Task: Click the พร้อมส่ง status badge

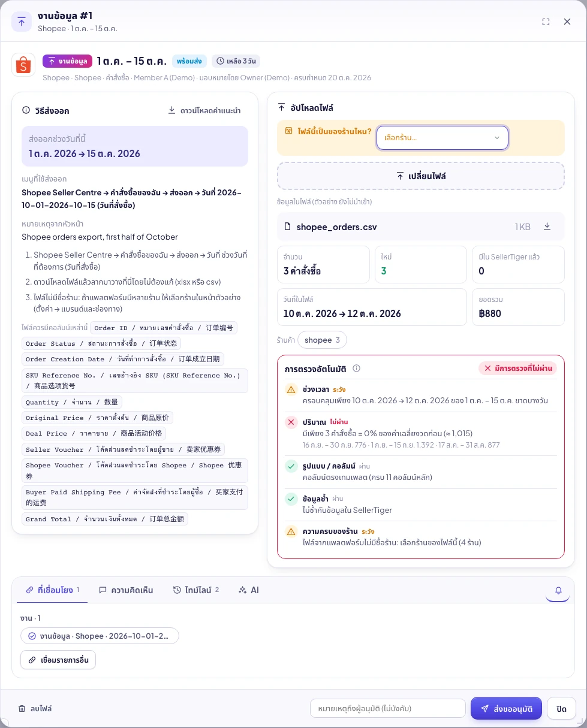Action: point(189,61)
